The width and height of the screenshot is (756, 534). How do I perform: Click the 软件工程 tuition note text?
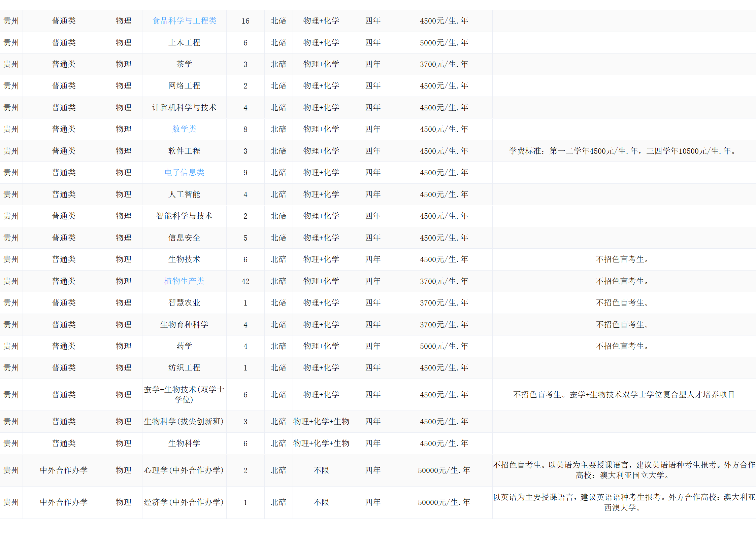(623, 151)
